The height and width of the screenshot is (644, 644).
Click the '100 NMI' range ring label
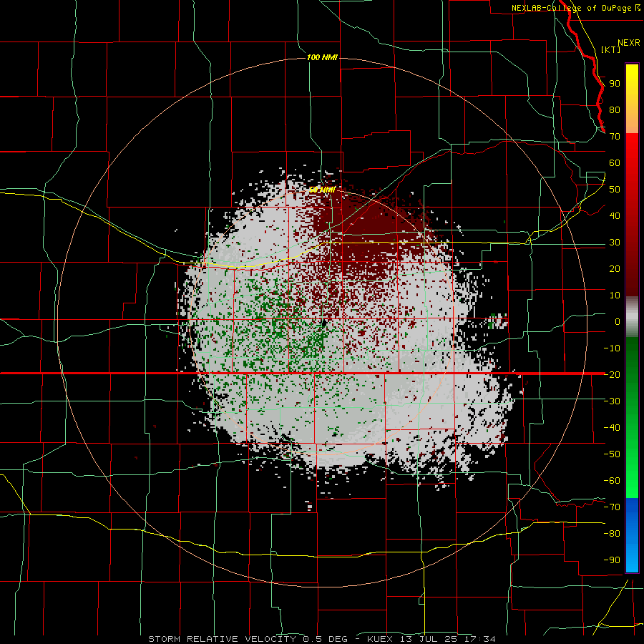point(322,57)
